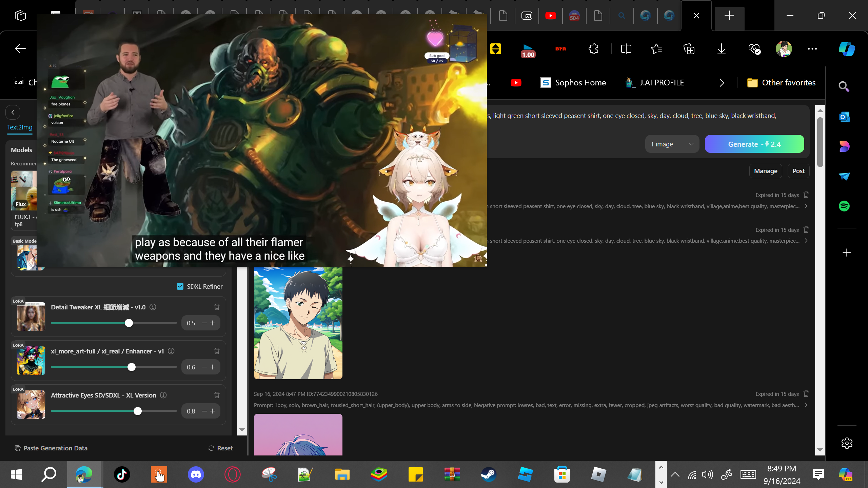This screenshot has height=488, width=868.
Task: Open browser Collections icon
Action: tap(689, 49)
